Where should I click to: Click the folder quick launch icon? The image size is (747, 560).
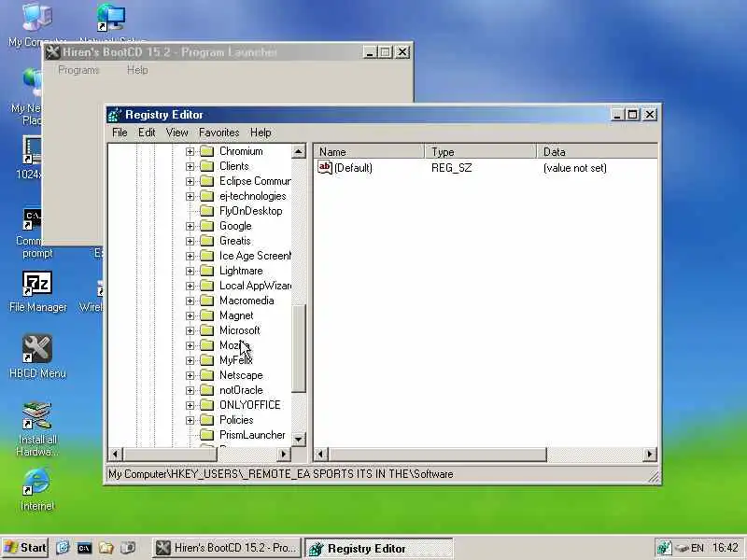pos(106,548)
